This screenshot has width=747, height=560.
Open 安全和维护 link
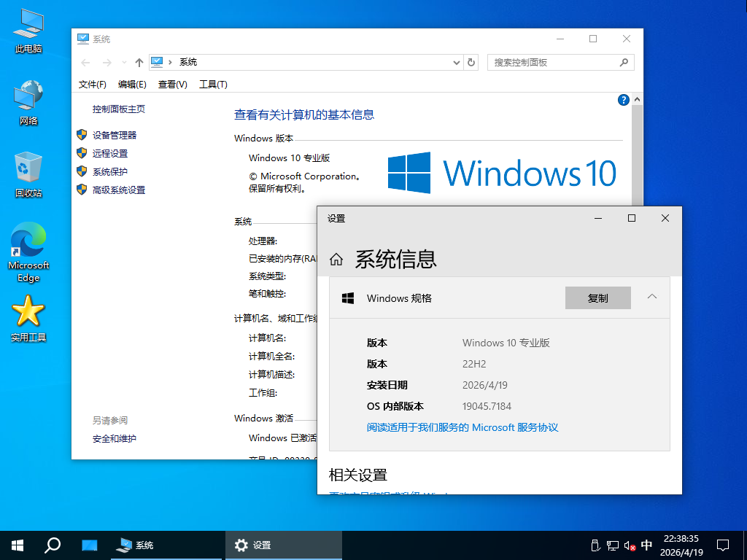(x=115, y=438)
